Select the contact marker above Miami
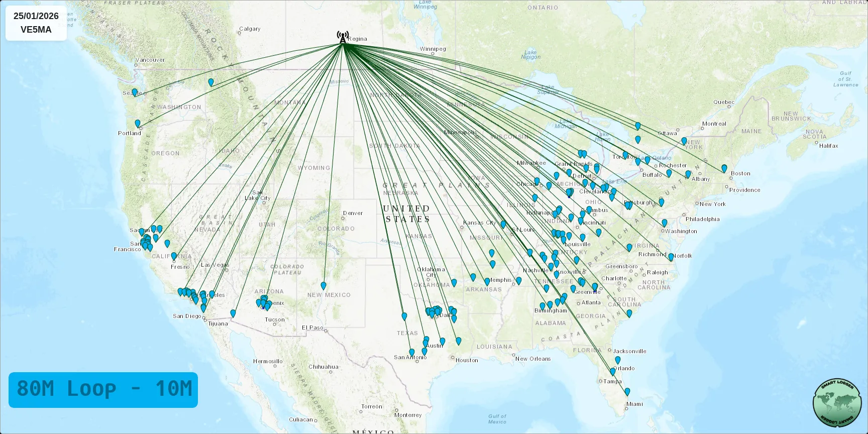The height and width of the screenshot is (434, 868). [627, 392]
